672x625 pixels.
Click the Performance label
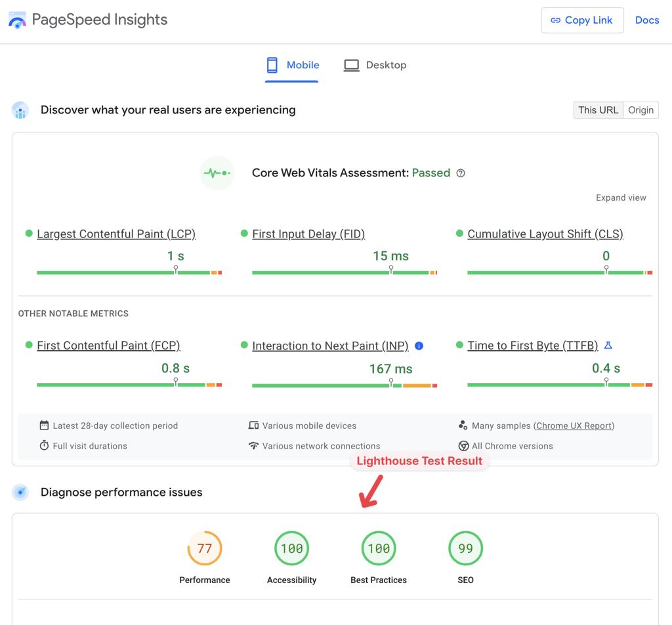pyautogui.click(x=205, y=580)
